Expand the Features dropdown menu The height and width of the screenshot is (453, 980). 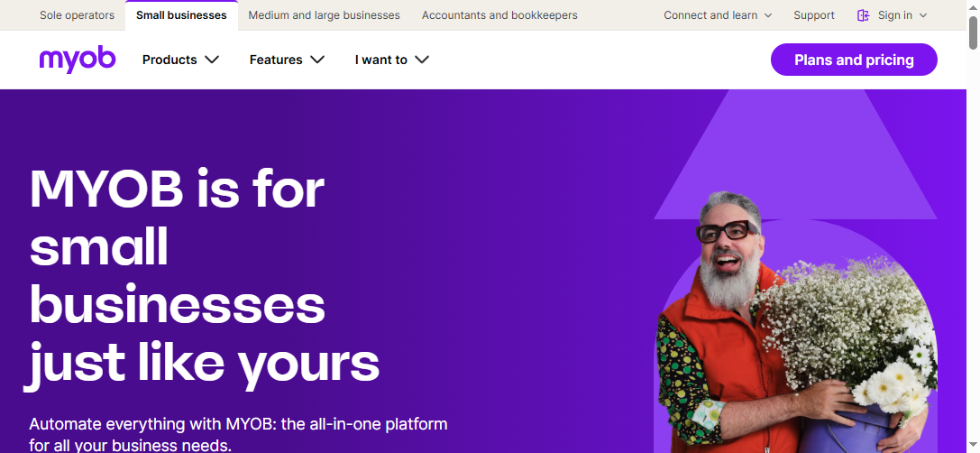[x=287, y=60]
